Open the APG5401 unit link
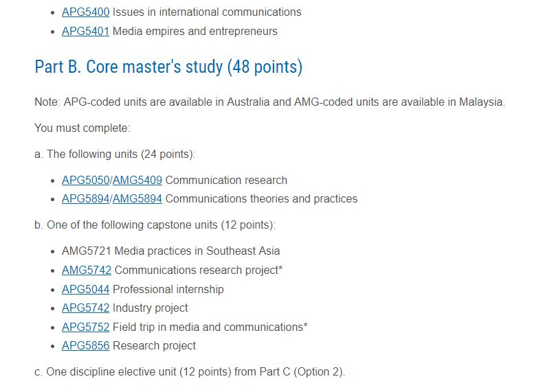This screenshot has height=392, width=543. 85,31
